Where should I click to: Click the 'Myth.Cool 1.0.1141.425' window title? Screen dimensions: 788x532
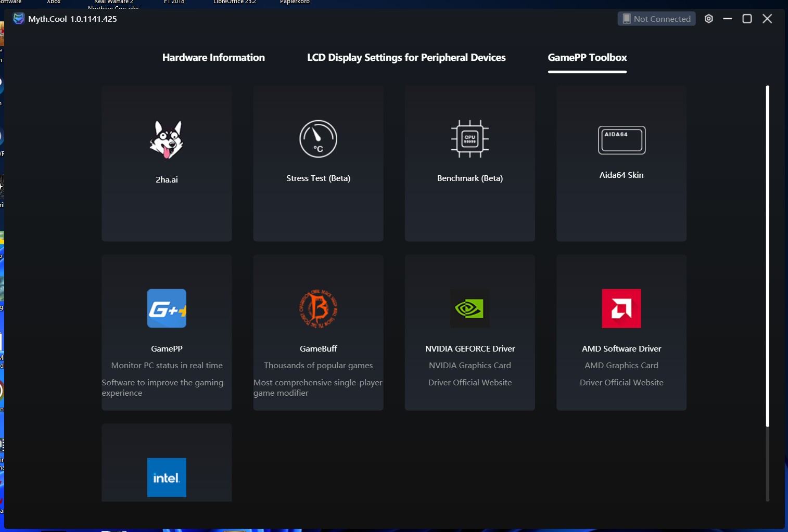pyautogui.click(x=72, y=19)
